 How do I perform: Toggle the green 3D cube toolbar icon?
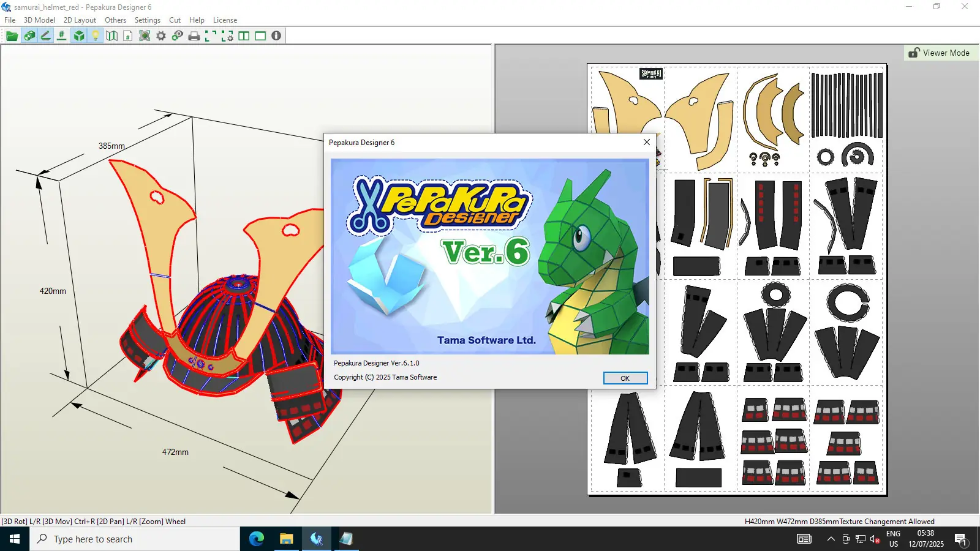click(x=79, y=36)
